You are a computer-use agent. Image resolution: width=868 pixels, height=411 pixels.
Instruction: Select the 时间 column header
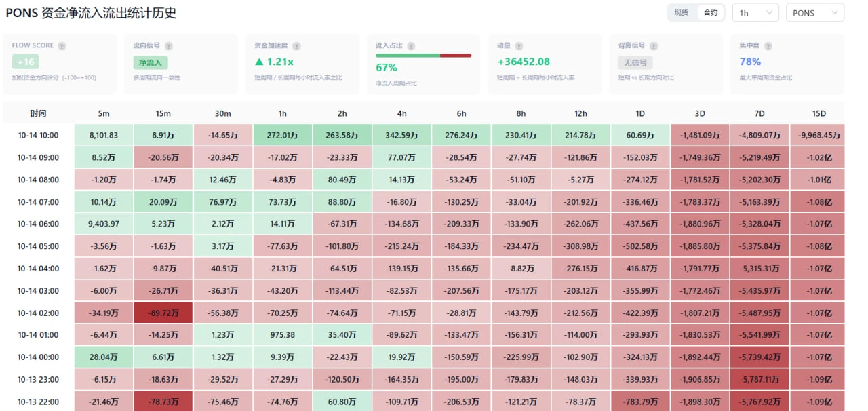click(x=39, y=113)
